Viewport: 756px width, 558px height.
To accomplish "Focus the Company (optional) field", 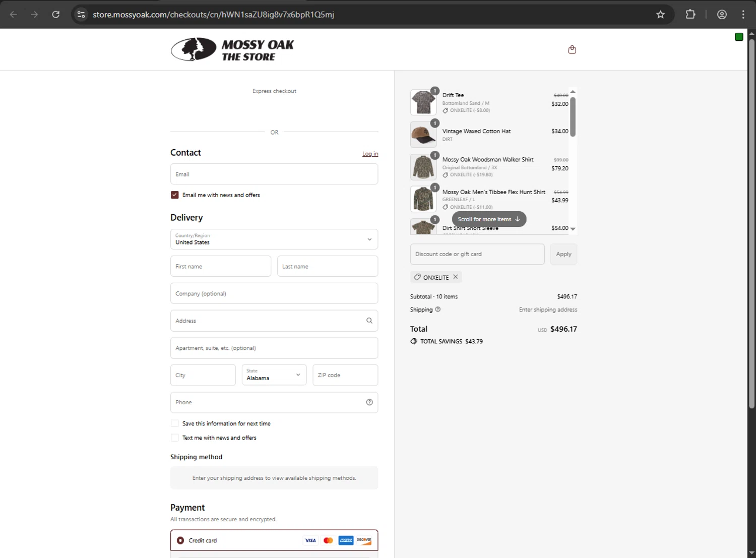I will click(x=274, y=293).
